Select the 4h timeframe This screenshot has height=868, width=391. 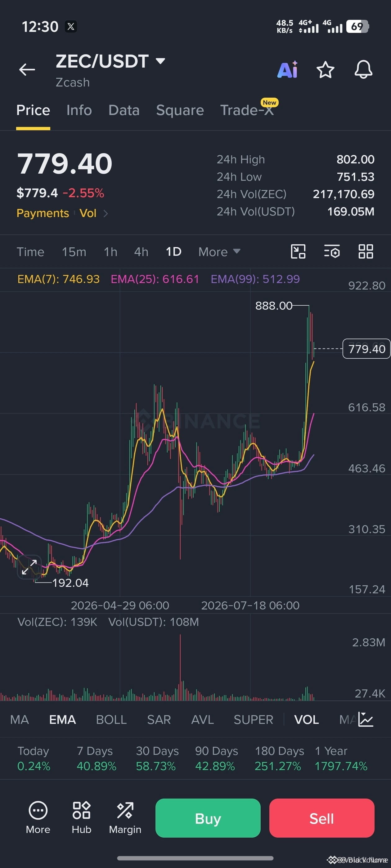point(141,252)
